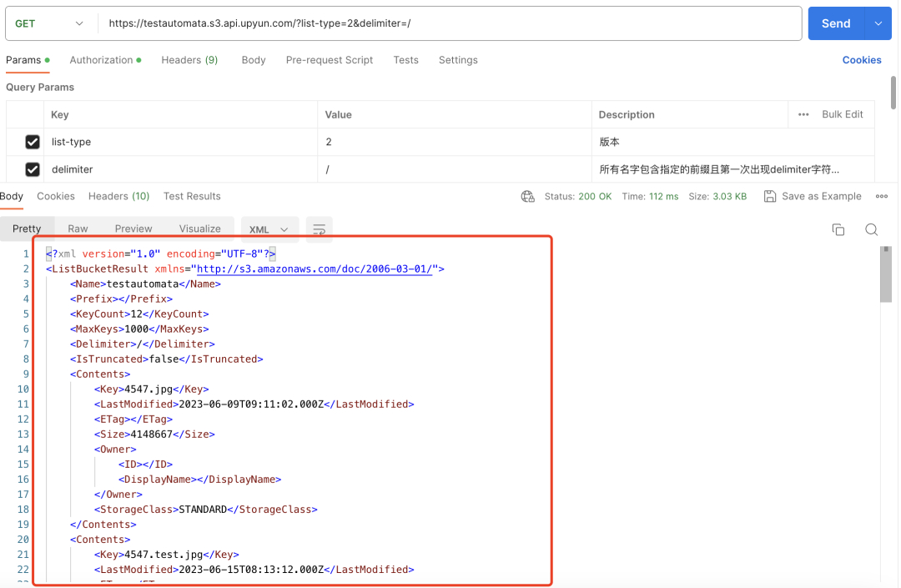
Task: Click the params panel scrollbar
Action: click(893, 92)
